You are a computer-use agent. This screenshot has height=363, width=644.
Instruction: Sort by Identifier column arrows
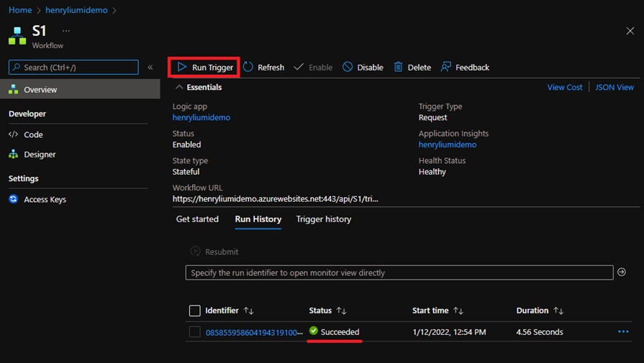point(248,311)
